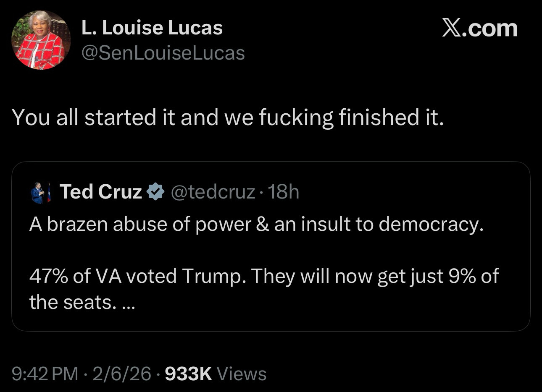This screenshot has width=542, height=392.
Task: Click the Ted Cruz name in quoted tweet
Action: pyautogui.click(x=101, y=192)
